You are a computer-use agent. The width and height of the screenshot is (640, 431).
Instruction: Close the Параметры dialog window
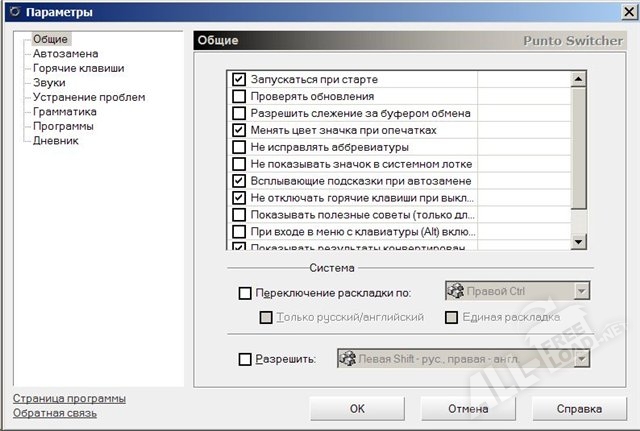(620, 12)
